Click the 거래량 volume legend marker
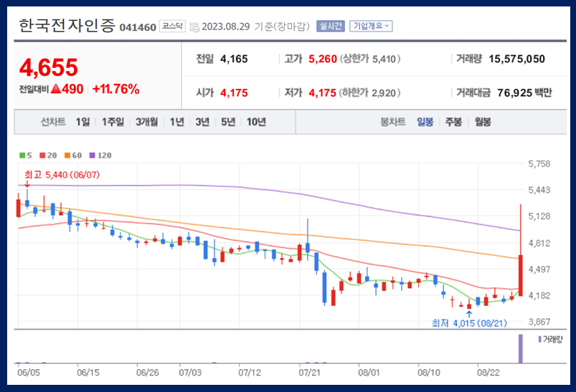The width and height of the screenshot is (576, 392). coord(539,340)
